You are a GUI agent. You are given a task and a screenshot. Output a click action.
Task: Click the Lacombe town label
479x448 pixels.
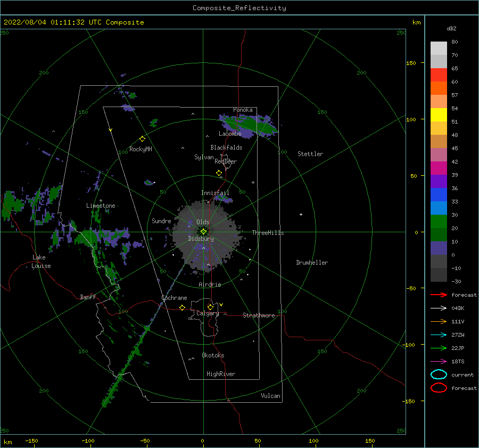(230, 134)
